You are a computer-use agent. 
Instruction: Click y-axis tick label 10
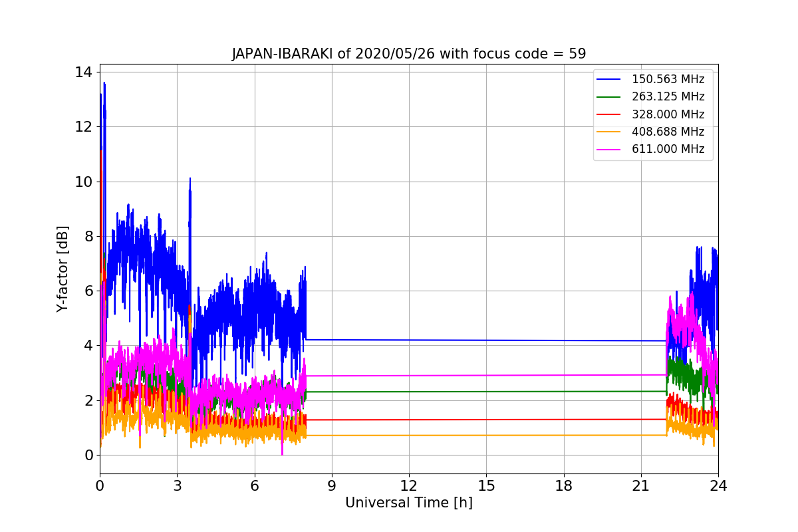click(84, 182)
